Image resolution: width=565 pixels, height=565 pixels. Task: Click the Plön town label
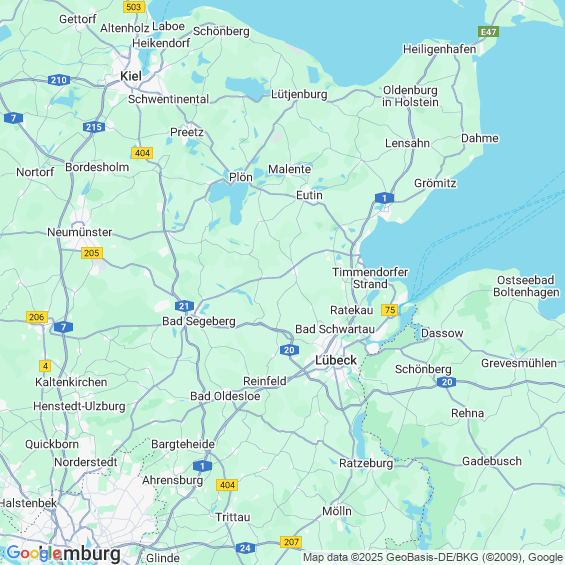pyautogui.click(x=241, y=177)
